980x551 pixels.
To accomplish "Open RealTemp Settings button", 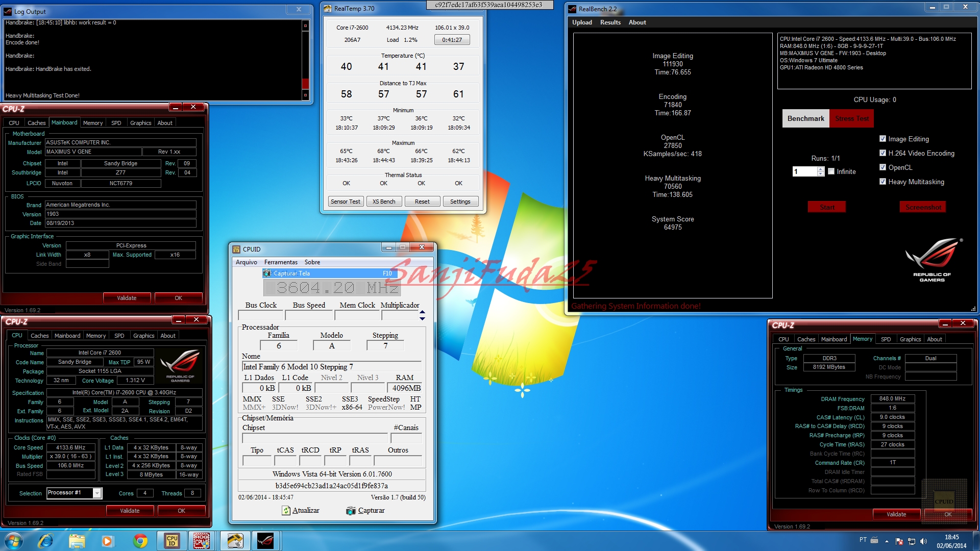I will [460, 202].
